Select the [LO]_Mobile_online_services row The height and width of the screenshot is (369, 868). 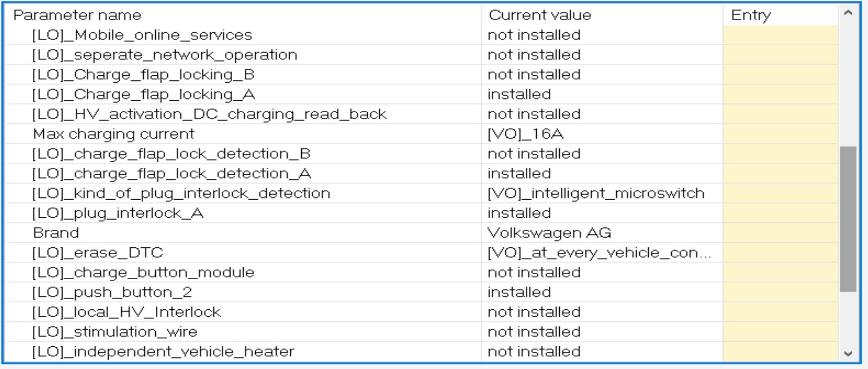[x=142, y=35]
